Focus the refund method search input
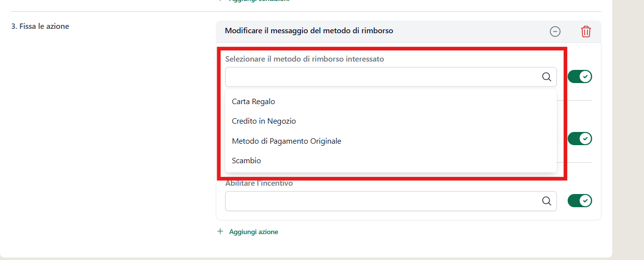644x260 pixels. [391, 77]
